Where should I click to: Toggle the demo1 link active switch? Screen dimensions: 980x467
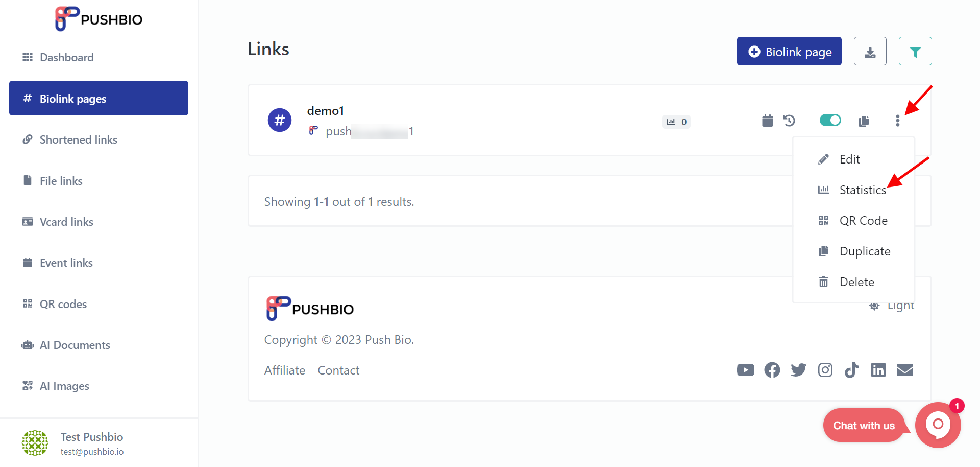pos(830,120)
